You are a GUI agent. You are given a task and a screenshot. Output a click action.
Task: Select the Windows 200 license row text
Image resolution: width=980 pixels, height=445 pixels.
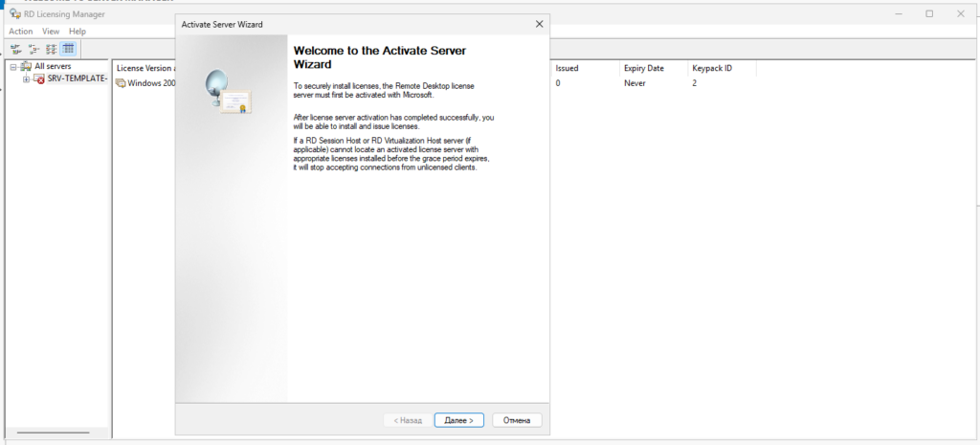[x=152, y=83]
